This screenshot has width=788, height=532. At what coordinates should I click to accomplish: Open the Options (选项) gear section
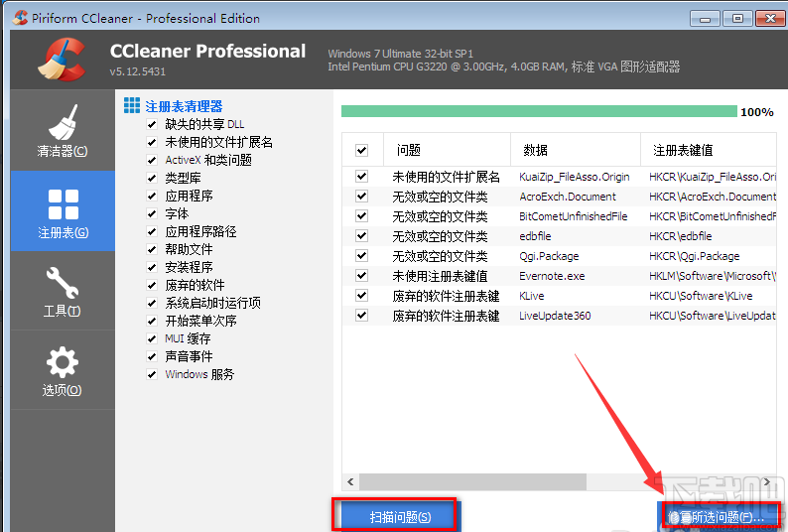point(63,369)
